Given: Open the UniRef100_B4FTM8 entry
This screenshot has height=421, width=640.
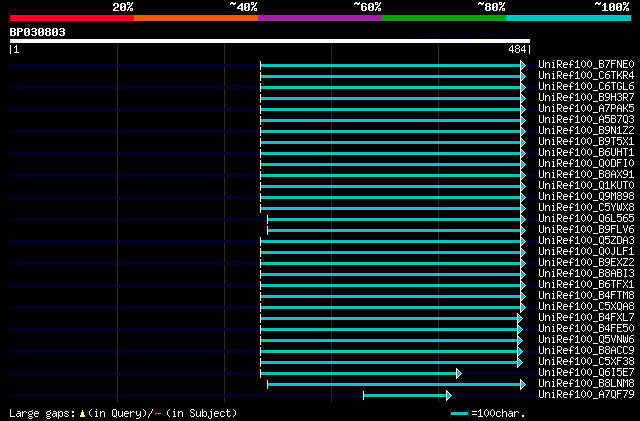Looking at the screenshot, I should pos(586,296).
